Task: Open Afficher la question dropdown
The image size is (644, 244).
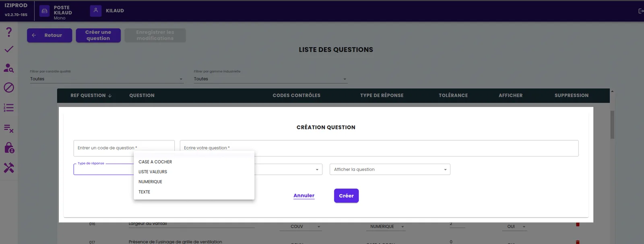Action: 390,169
